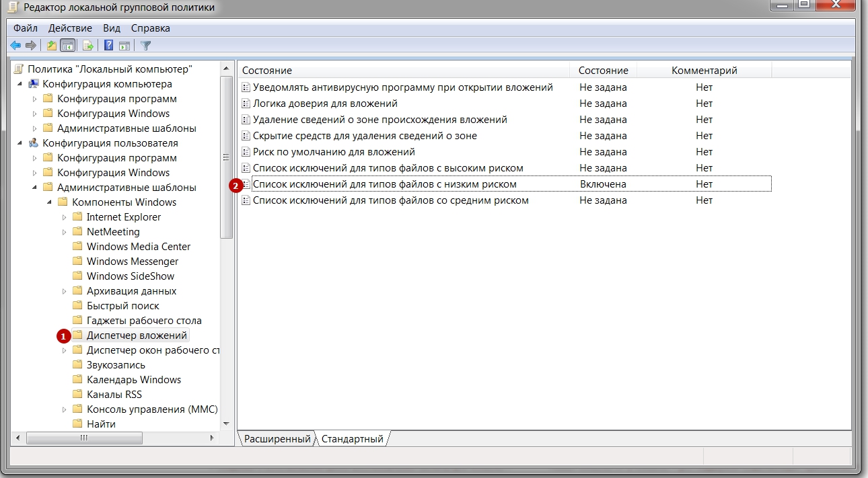
Task: Expand the 'Консоль управления (MMC)' node
Action: tap(64, 409)
